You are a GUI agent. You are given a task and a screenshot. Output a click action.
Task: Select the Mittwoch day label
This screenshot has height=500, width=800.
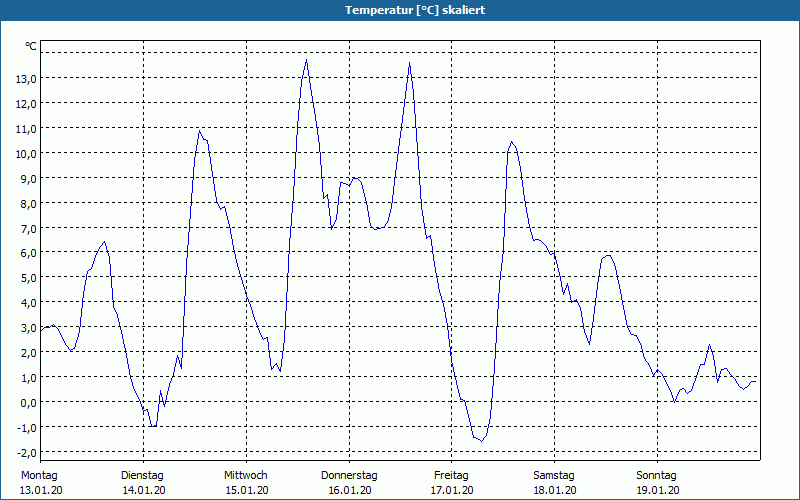click(x=246, y=476)
